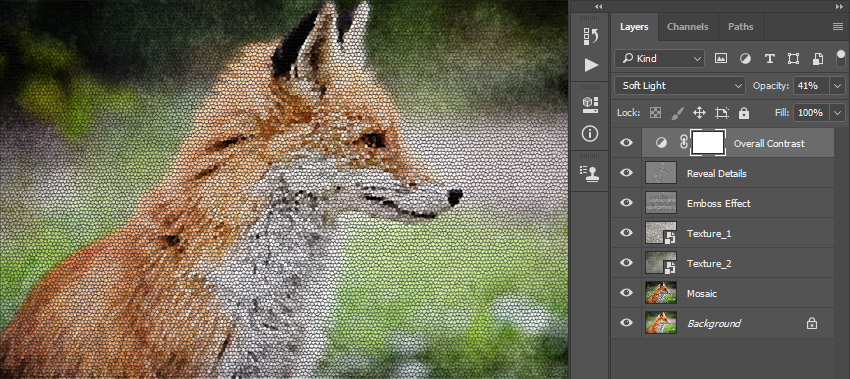This screenshot has height=379, width=850.
Task: Select the Texture_2 smart object thumbnail
Action: click(x=661, y=263)
